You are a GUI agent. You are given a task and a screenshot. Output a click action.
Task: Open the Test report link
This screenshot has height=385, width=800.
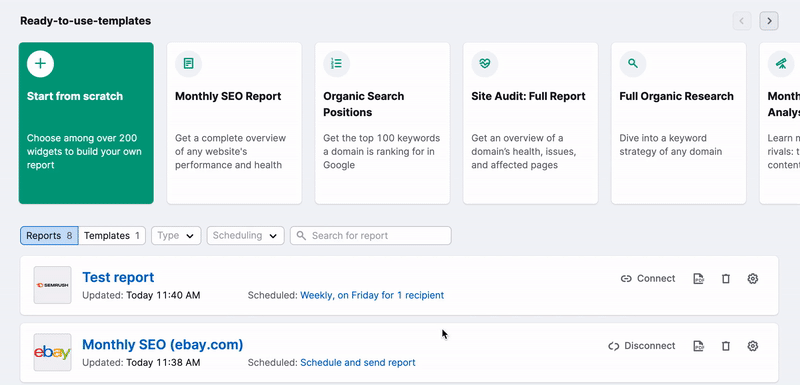(x=118, y=277)
